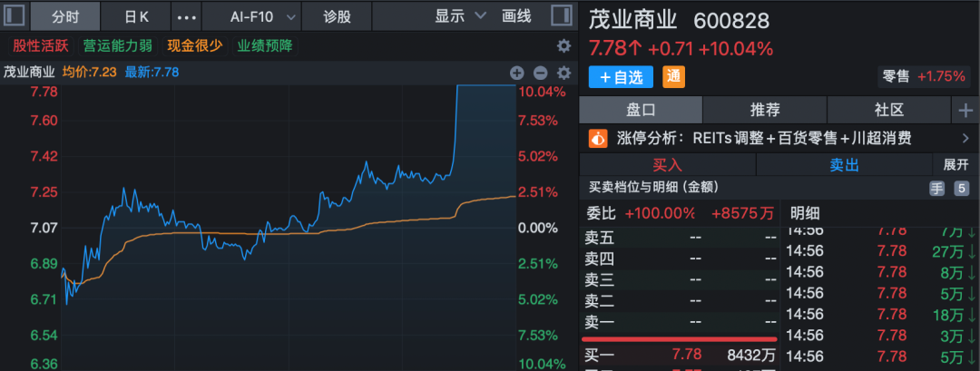
Task: Toggle the left sidebar panel icon
Action: (x=13, y=16)
